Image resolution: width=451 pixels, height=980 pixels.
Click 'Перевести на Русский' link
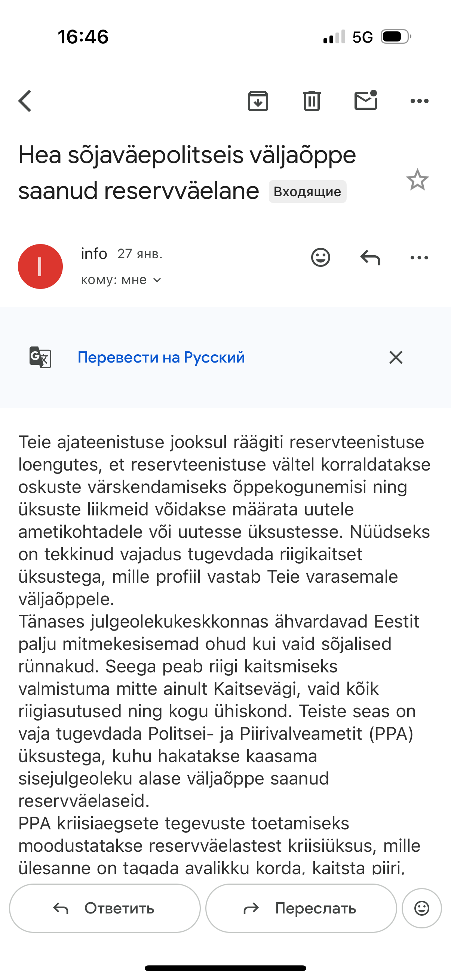tap(161, 357)
